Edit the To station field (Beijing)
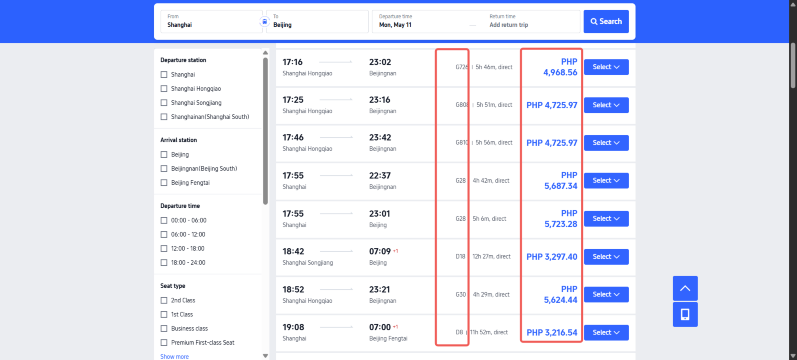Screen dimensions: 797x360 318,21
